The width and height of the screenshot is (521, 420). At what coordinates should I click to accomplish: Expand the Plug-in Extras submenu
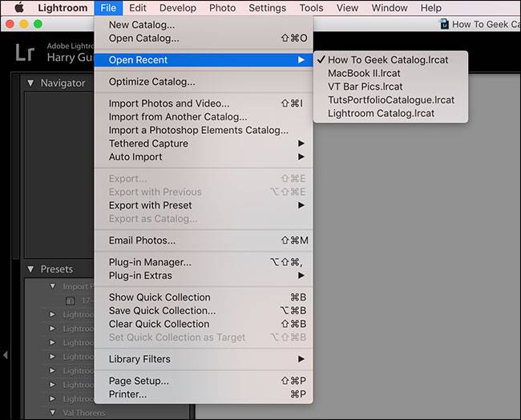tap(204, 276)
